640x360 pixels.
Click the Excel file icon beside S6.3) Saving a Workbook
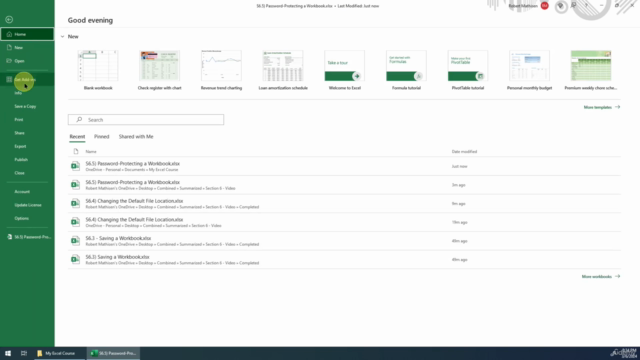point(75,260)
